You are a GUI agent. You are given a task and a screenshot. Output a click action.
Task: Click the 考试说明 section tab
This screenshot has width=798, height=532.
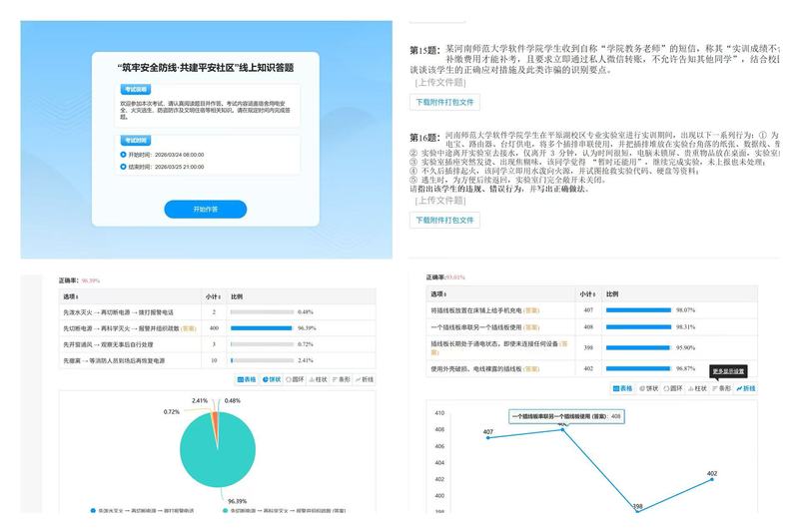pos(135,89)
